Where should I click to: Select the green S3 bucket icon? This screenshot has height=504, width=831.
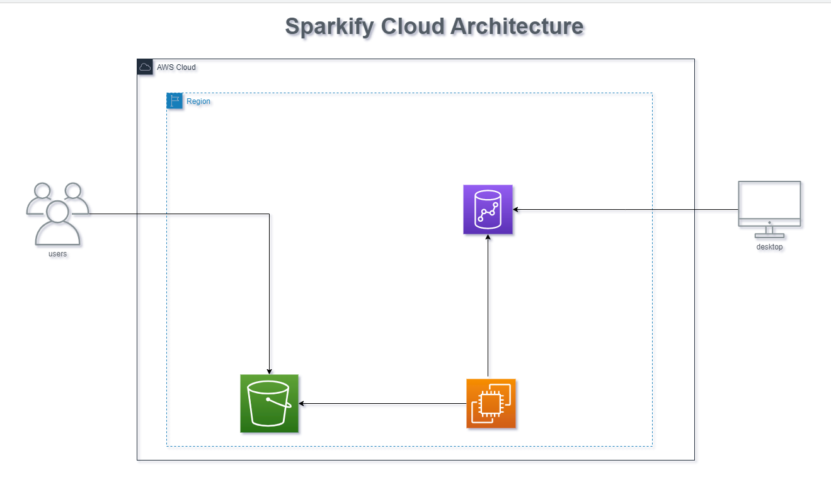pyautogui.click(x=269, y=403)
